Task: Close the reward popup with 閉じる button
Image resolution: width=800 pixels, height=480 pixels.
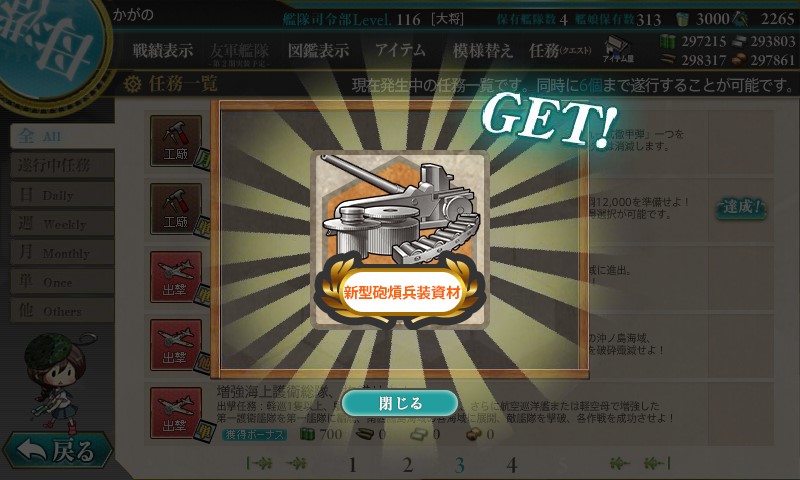Action: pos(400,403)
